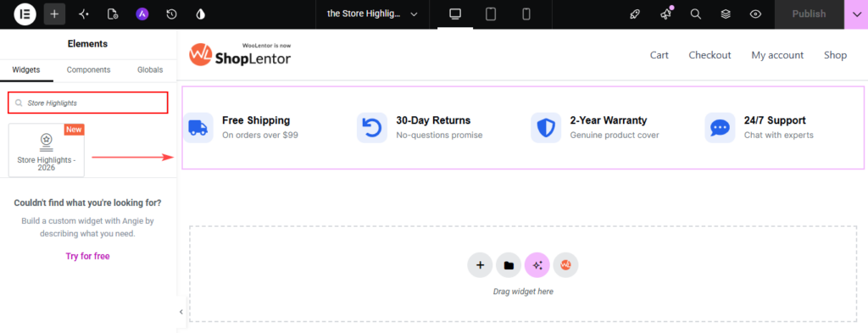868x333 pixels.
Task: Open the Page Settings document icon
Action: (x=113, y=14)
